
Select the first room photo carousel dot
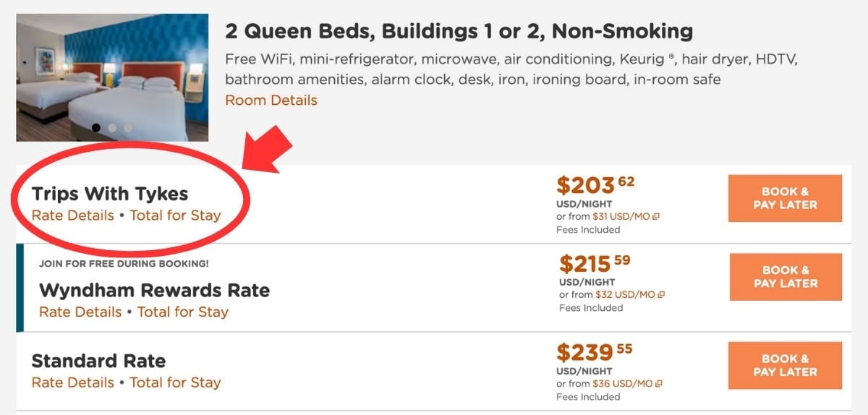[x=96, y=128]
